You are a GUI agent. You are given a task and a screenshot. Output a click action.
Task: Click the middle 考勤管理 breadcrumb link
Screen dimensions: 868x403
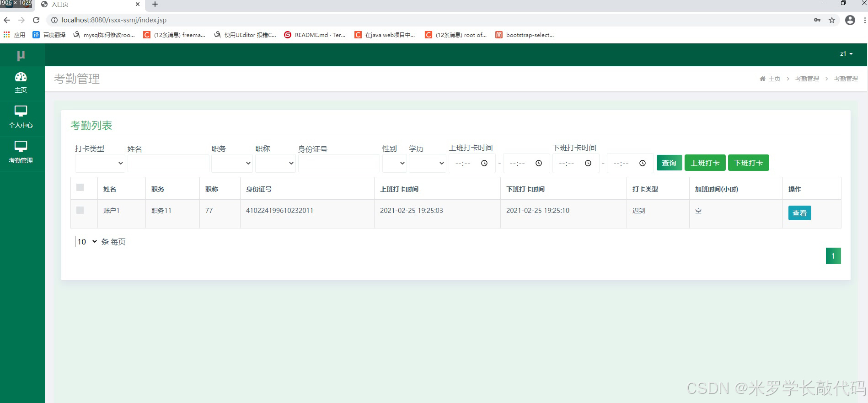pos(807,79)
